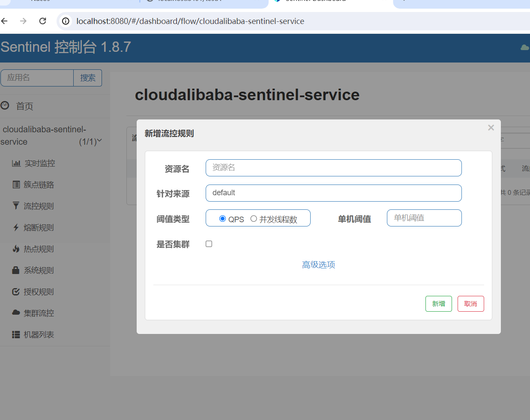Click the cloud icon for 集群流控
The image size is (530, 420).
[16, 313]
